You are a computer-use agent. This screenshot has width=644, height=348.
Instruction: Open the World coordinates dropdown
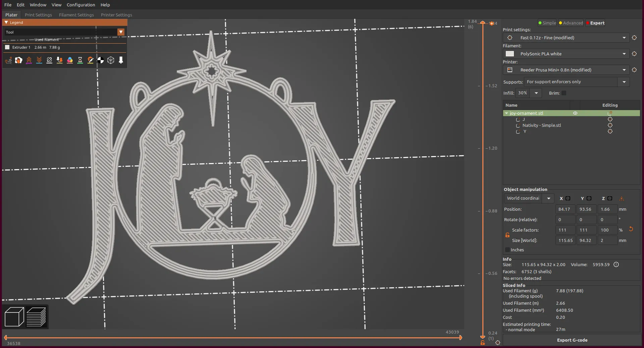pos(548,198)
